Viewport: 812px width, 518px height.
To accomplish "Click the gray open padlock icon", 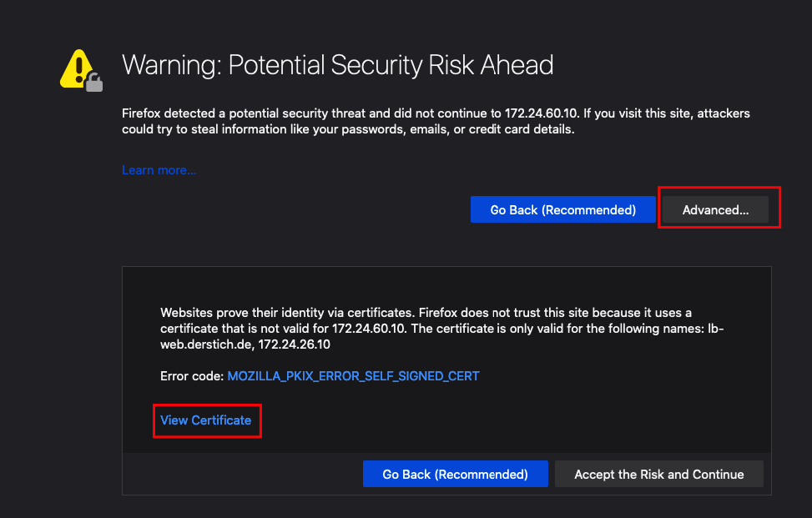I will pos(93,82).
